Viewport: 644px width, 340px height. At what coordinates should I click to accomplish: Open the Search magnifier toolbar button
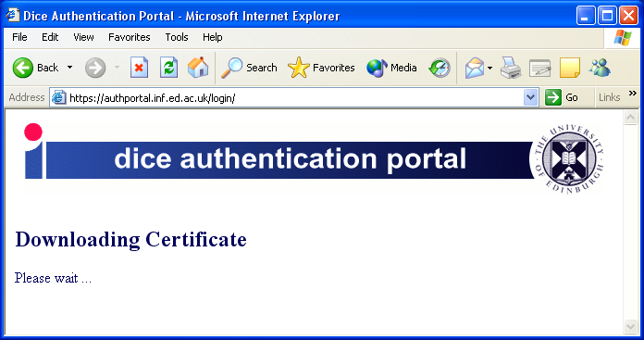(x=249, y=68)
